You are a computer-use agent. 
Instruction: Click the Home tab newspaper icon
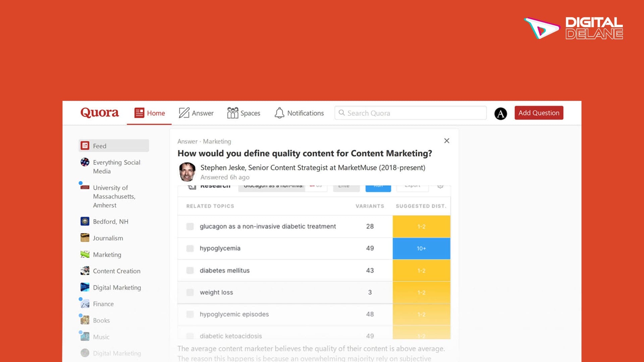[139, 113]
